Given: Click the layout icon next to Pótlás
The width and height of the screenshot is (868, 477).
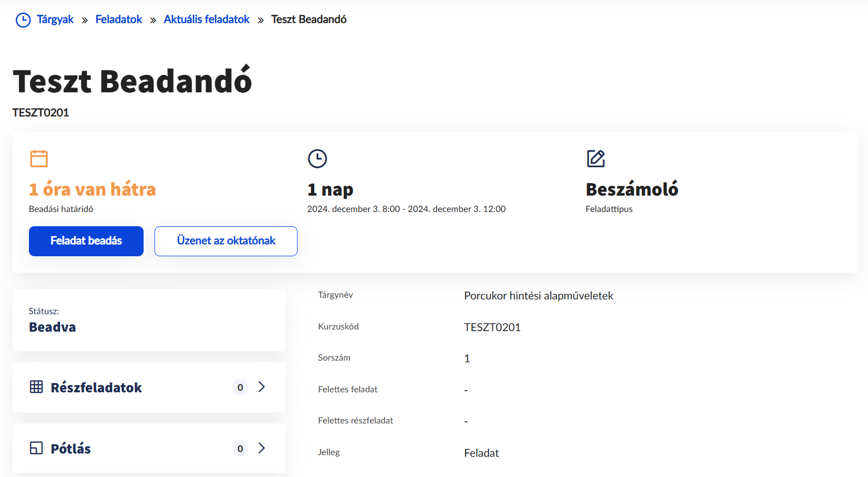Looking at the screenshot, I should click(x=37, y=448).
